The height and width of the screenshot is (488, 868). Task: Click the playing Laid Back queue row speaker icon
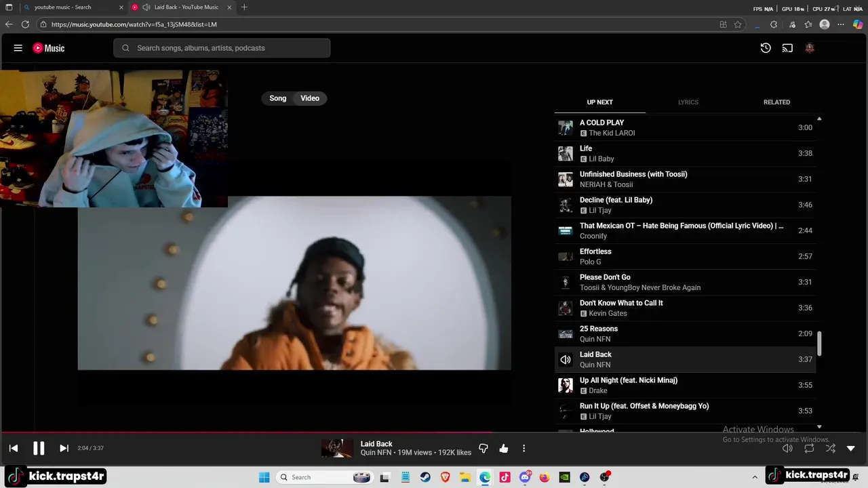coord(565,359)
